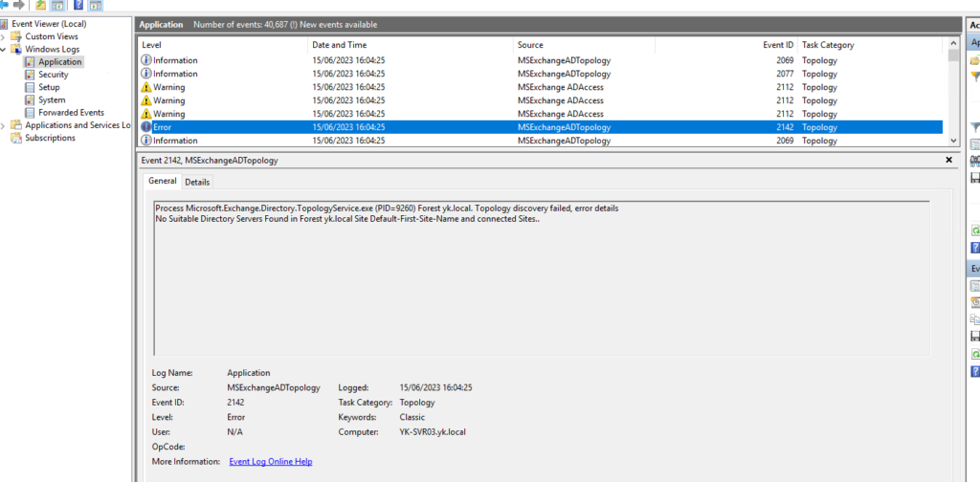Image resolution: width=980 pixels, height=482 pixels.
Task: Click the Back arrow in the toolbar
Action: [x=5, y=5]
